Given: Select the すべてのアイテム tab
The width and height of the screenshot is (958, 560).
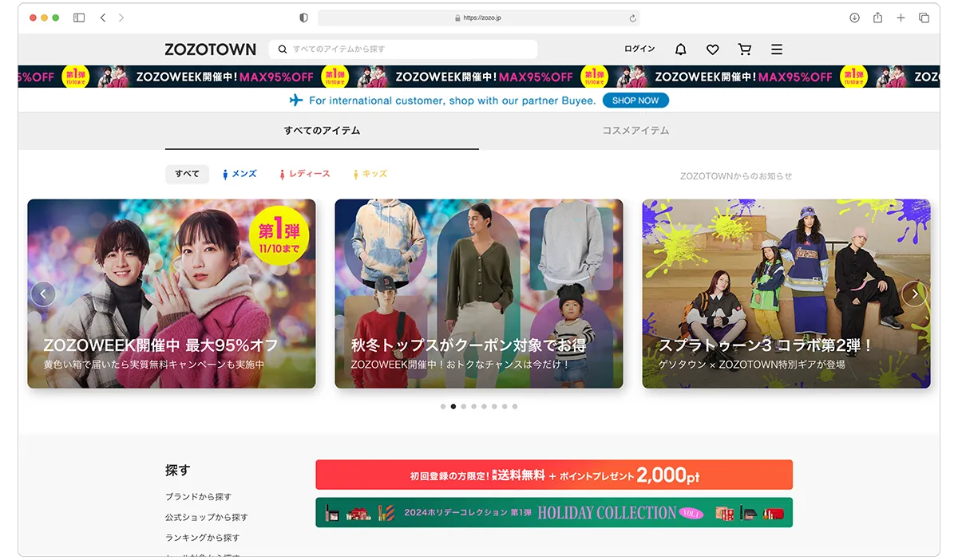Looking at the screenshot, I should coord(321,130).
